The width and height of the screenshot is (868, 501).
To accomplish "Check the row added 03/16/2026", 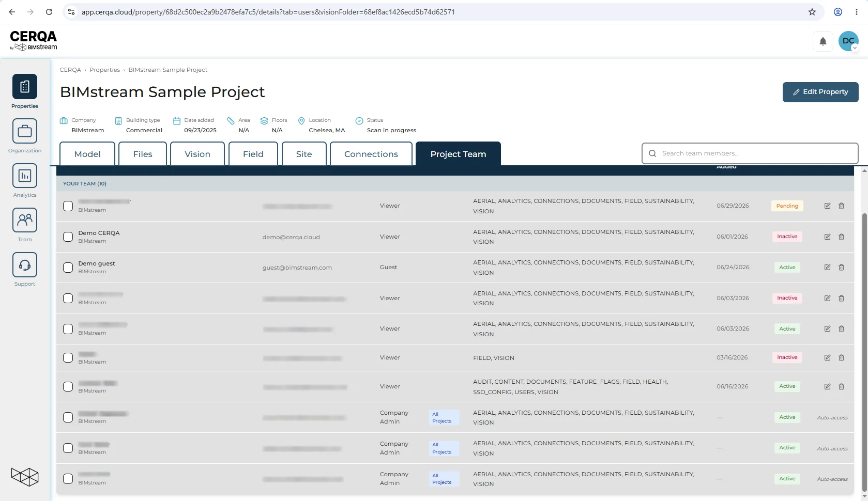I will (68, 357).
